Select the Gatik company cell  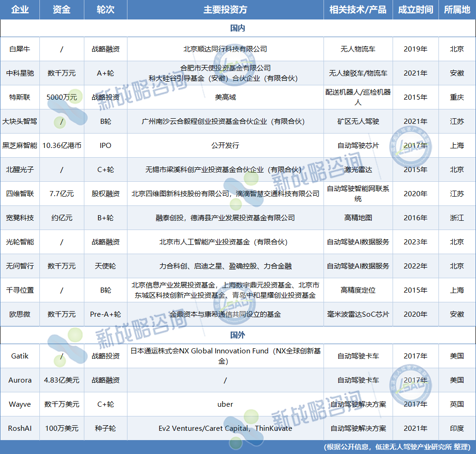[19, 356]
